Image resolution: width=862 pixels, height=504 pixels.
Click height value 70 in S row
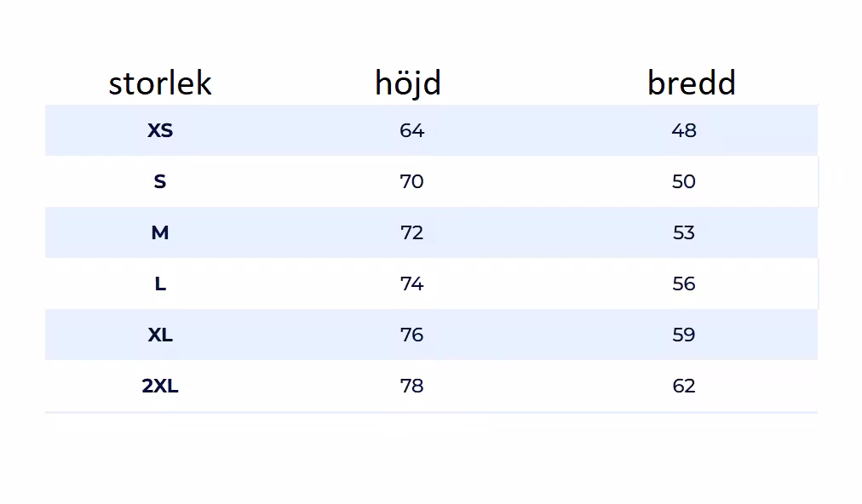(x=411, y=181)
